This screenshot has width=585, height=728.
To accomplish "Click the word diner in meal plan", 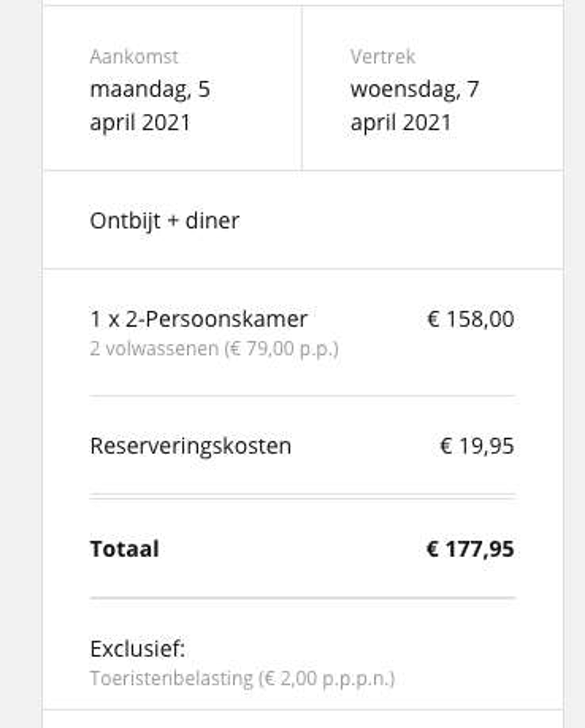I will pyautogui.click(x=212, y=221).
